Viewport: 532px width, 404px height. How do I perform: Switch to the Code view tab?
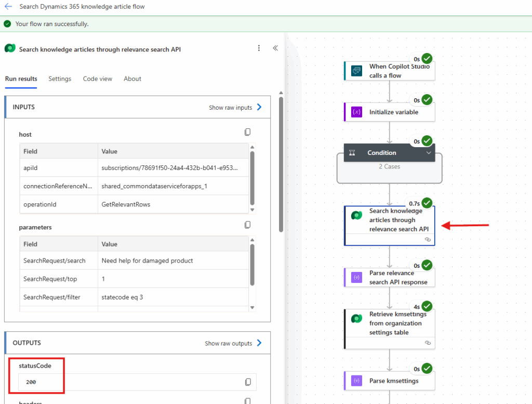[x=97, y=79]
